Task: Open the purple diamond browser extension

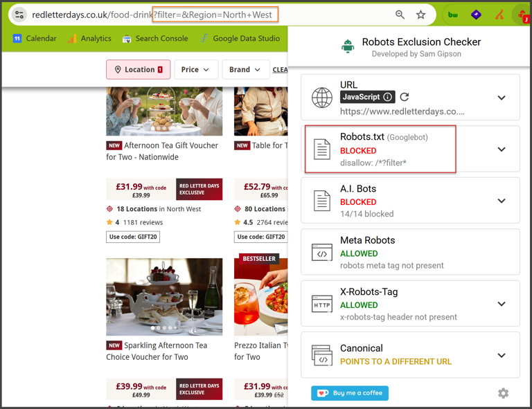Action: [x=476, y=15]
